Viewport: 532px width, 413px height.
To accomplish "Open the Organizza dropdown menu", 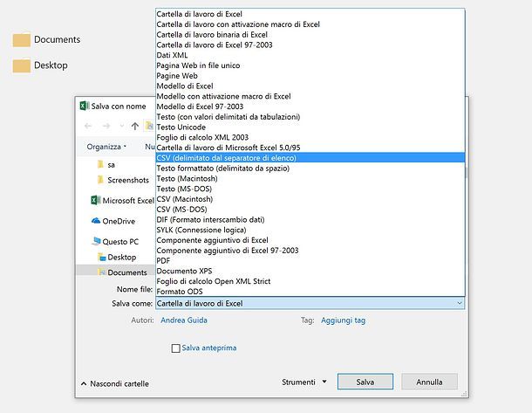I will click(106, 147).
